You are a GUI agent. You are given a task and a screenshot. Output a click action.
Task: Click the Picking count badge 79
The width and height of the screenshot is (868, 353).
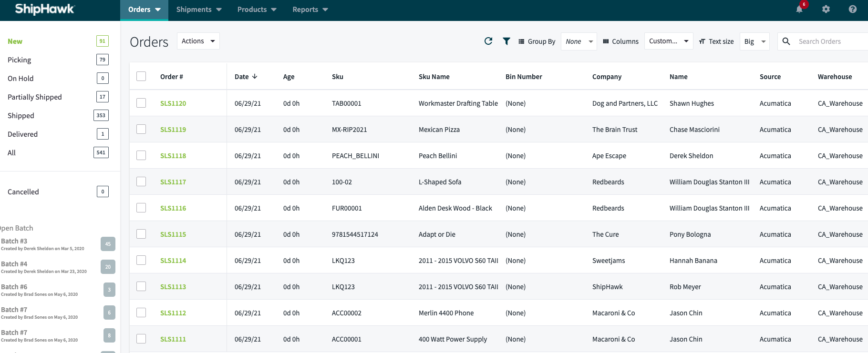(x=103, y=60)
